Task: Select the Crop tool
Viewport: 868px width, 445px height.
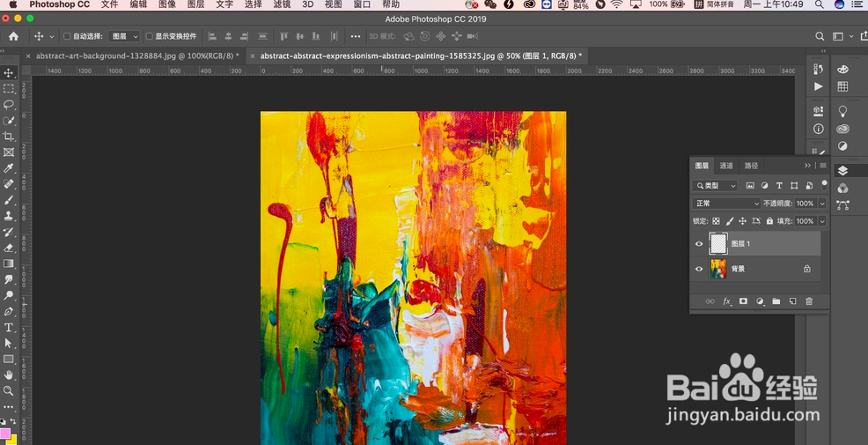Action: [x=8, y=137]
